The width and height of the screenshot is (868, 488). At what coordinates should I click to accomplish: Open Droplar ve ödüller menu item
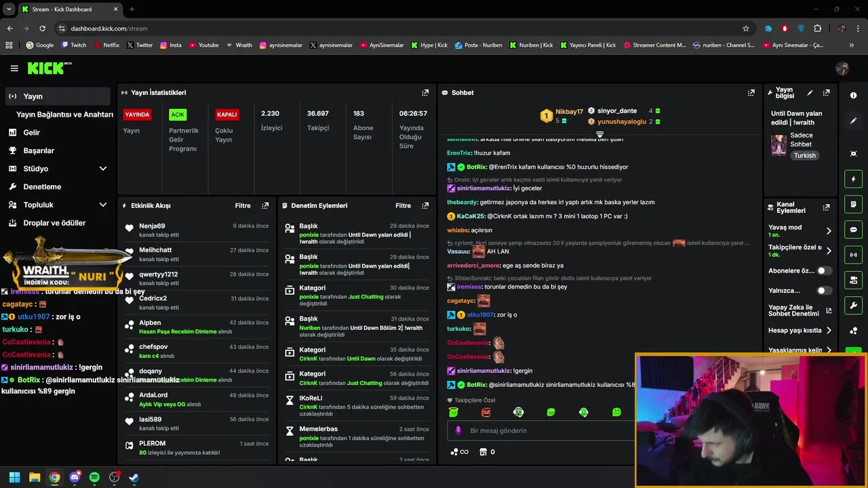56,223
